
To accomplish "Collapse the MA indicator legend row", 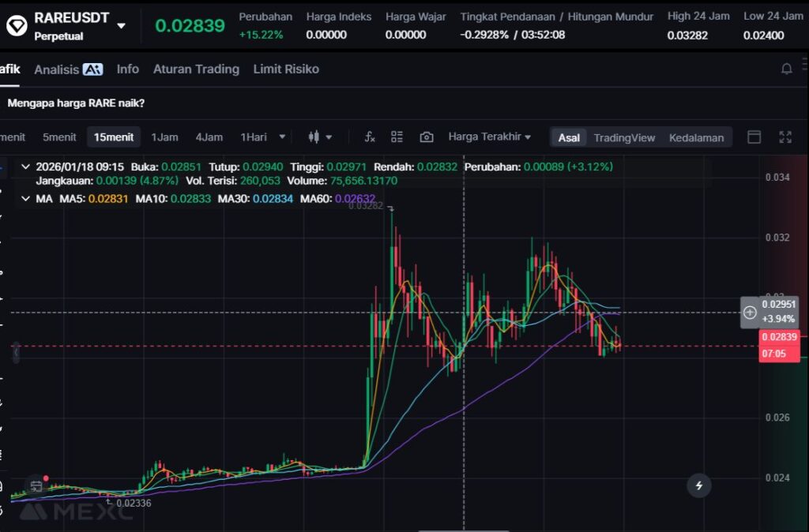I will pos(25,199).
